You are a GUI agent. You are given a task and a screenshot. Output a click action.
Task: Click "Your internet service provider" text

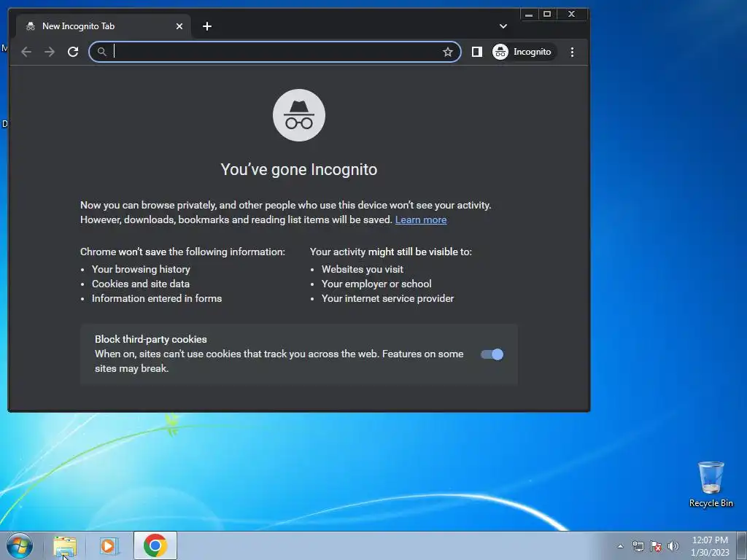point(388,298)
